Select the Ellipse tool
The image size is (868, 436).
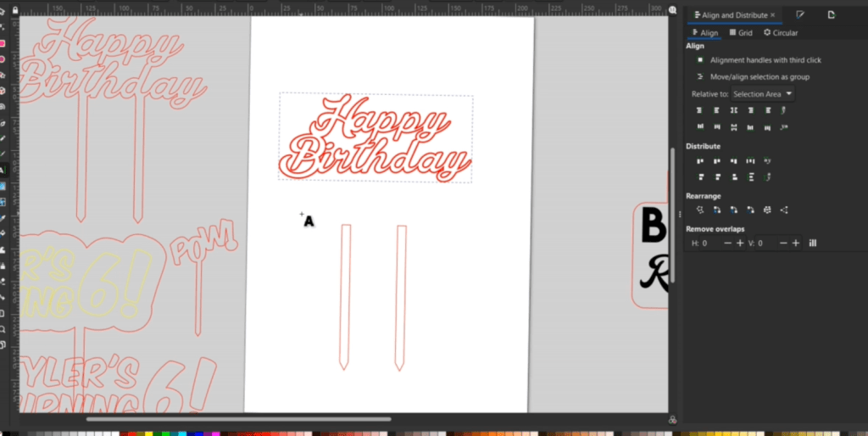pos(3,59)
